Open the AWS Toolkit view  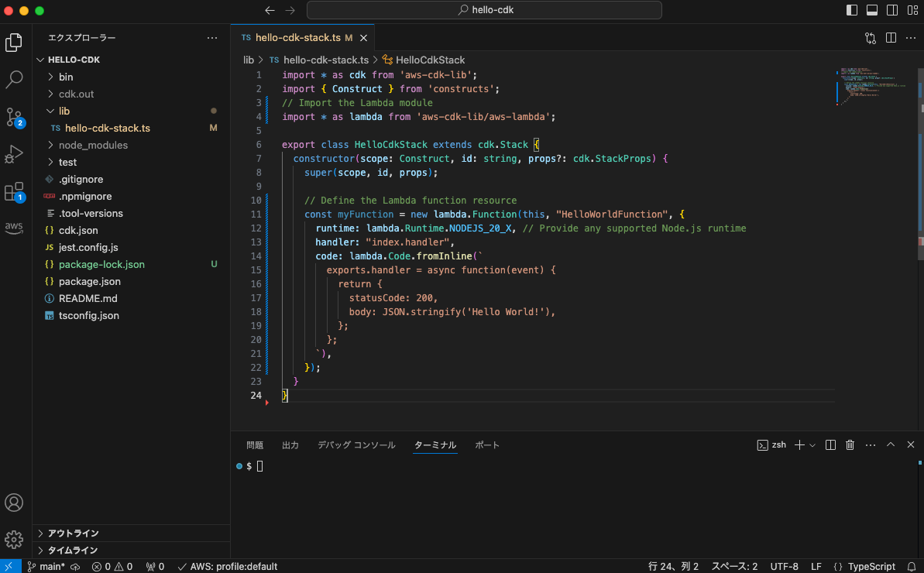pyautogui.click(x=13, y=228)
